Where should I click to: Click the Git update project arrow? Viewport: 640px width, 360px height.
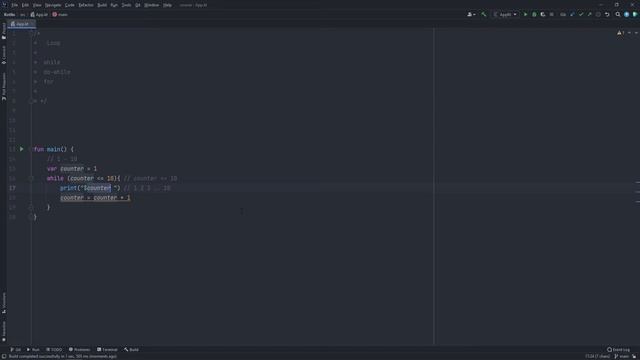point(572,15)
